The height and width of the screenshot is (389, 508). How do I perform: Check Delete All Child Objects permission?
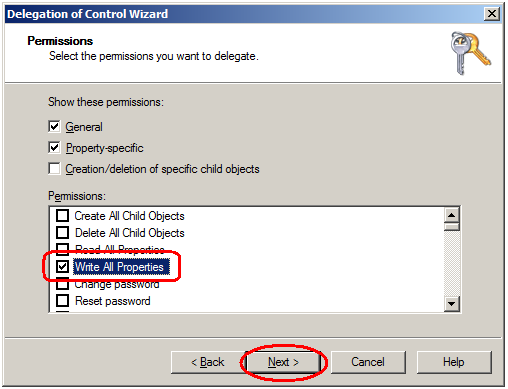pyautogui.click(x=62, y=233)
